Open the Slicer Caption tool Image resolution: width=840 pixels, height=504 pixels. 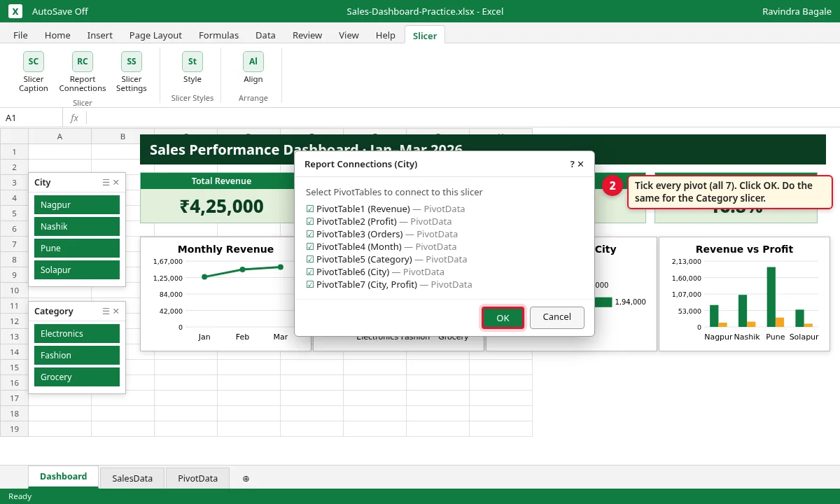34,71
